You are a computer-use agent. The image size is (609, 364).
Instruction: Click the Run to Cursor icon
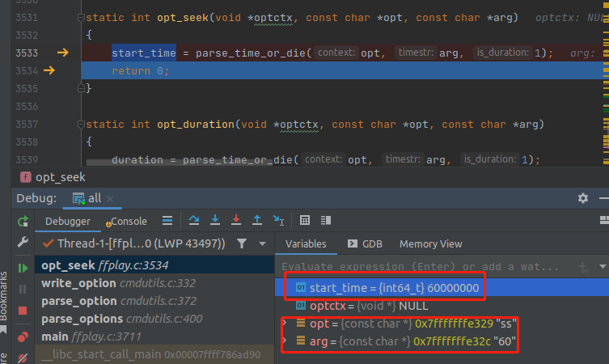click(278, 220)
